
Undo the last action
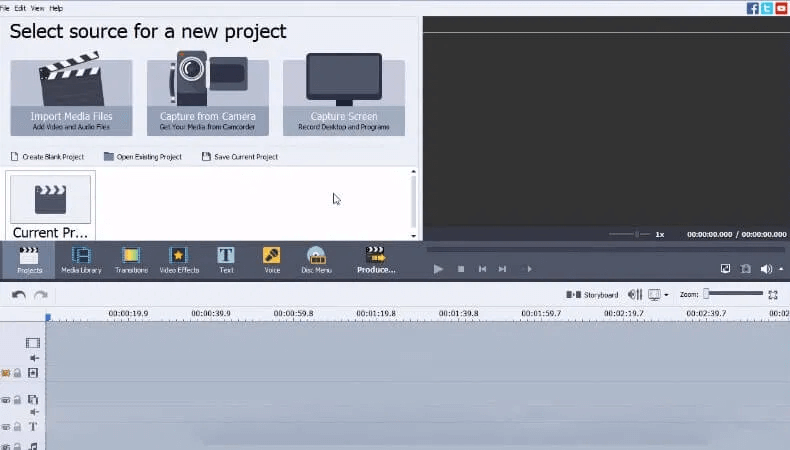coord(19,295)
